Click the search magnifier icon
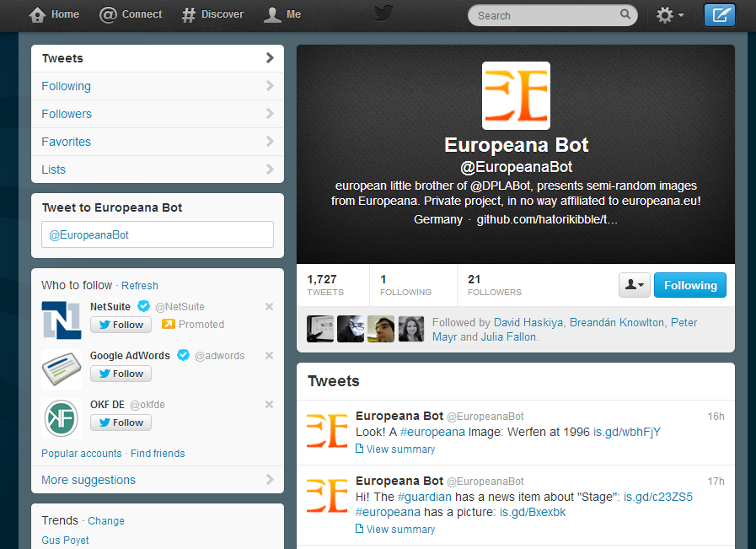The height and width of the screenshot is (549, 756). coord(625,14)
